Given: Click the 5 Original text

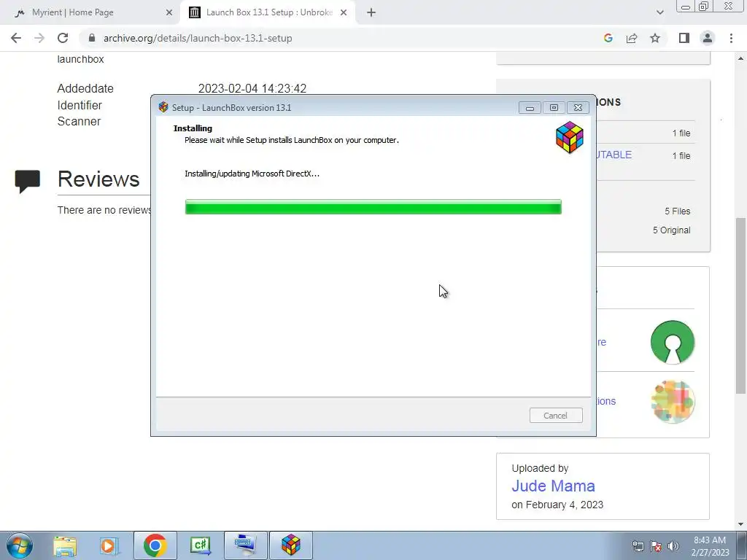Looking at the screenshot, I should pyautogui.click(x=671, y=230).
